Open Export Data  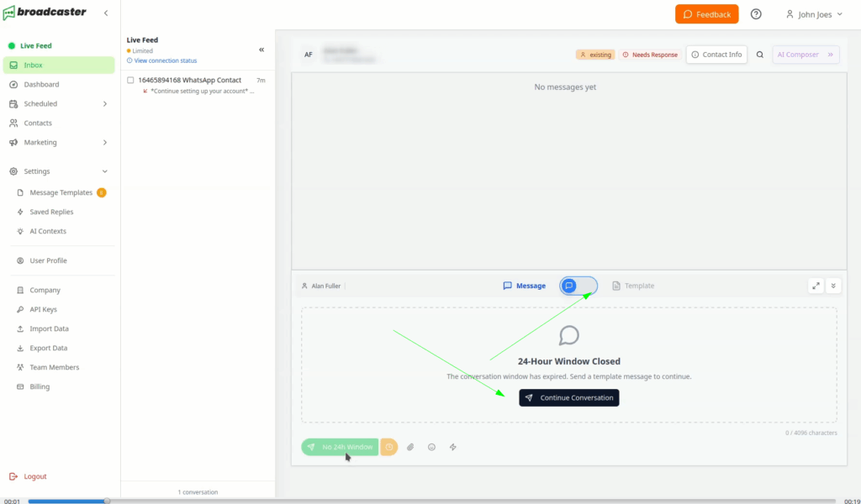click(48, 348)
